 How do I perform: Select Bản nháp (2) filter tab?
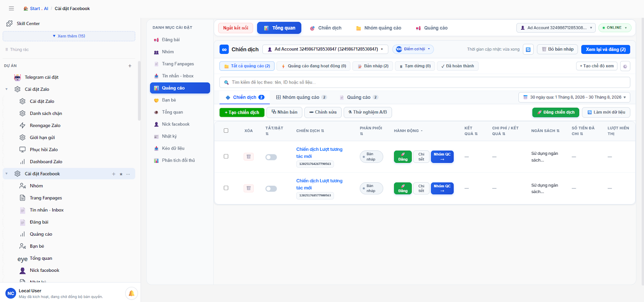click(x=373, y=66)
